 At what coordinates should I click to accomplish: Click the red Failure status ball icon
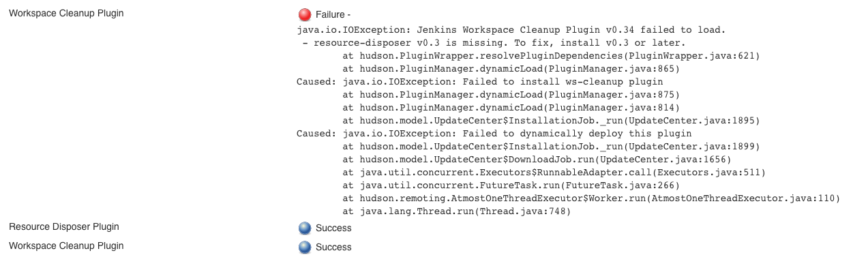coord(305,14)
